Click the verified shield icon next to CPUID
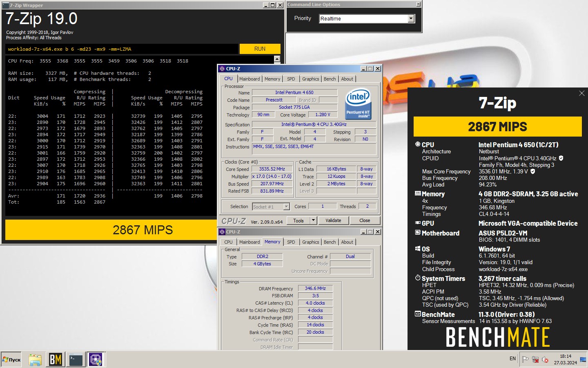588x368 pixels. point(561,158)
